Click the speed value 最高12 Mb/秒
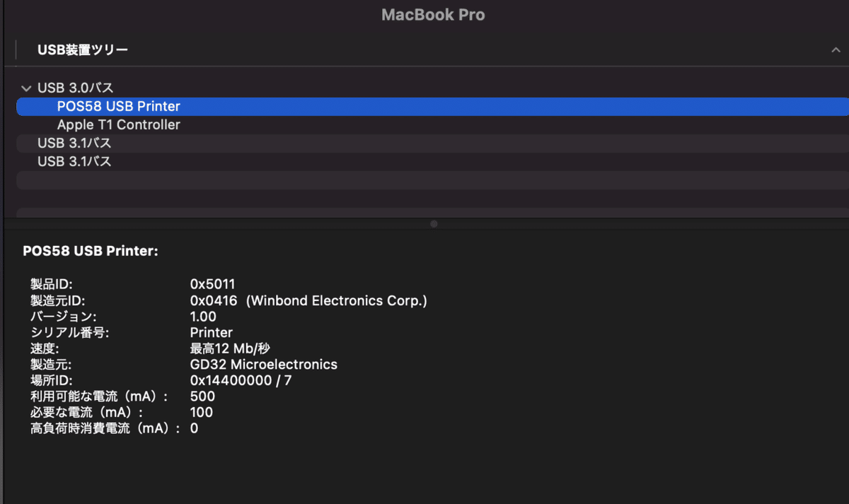The image size is (849, 504). coord(230,348)
